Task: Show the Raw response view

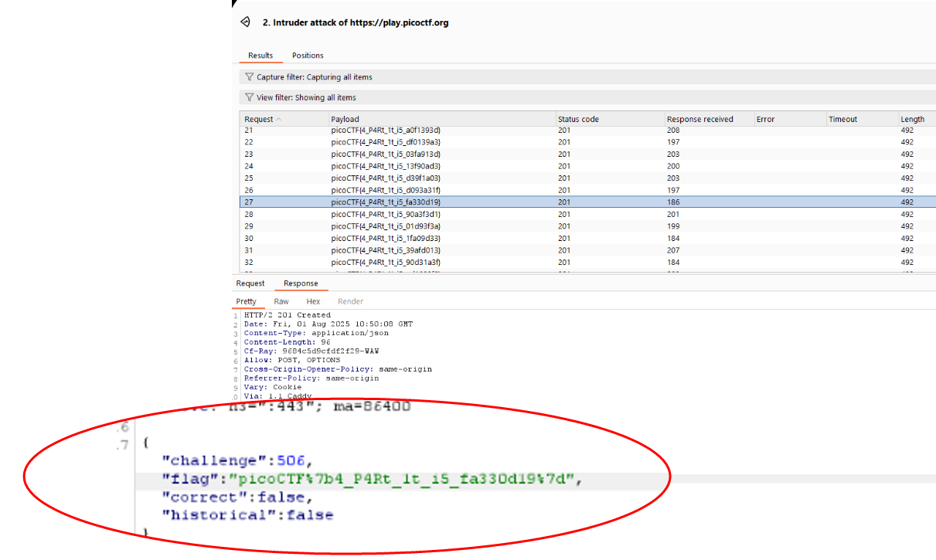Action: [281, 301]
